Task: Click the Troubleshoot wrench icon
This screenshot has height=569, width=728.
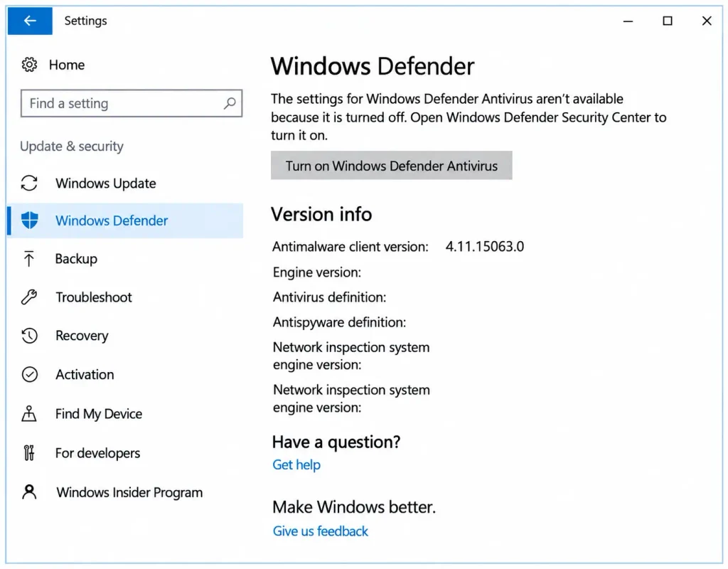Action: coord(29,297)
